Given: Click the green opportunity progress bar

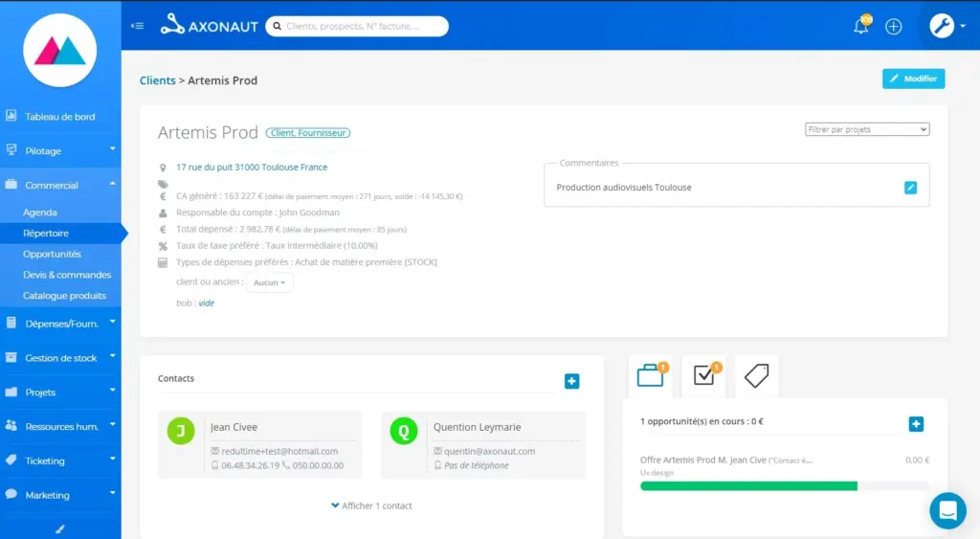Looking at the screenshot, I should point(747,486).
